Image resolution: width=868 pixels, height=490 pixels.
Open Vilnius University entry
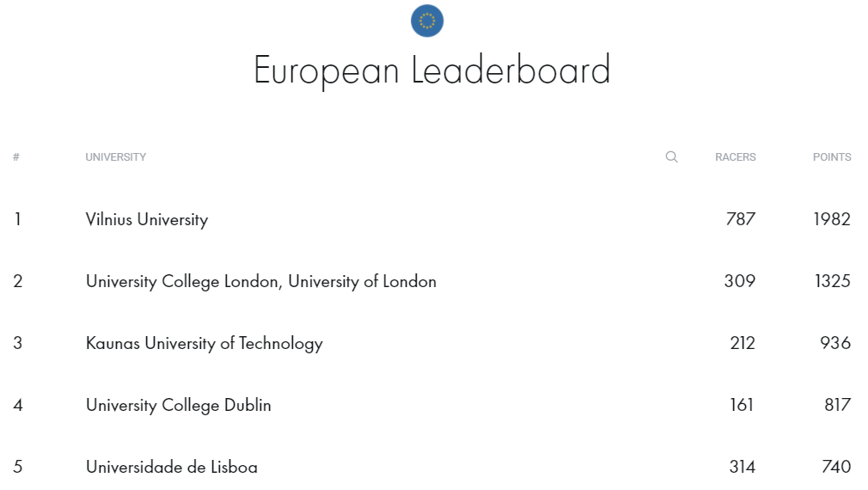coord(147,220)
